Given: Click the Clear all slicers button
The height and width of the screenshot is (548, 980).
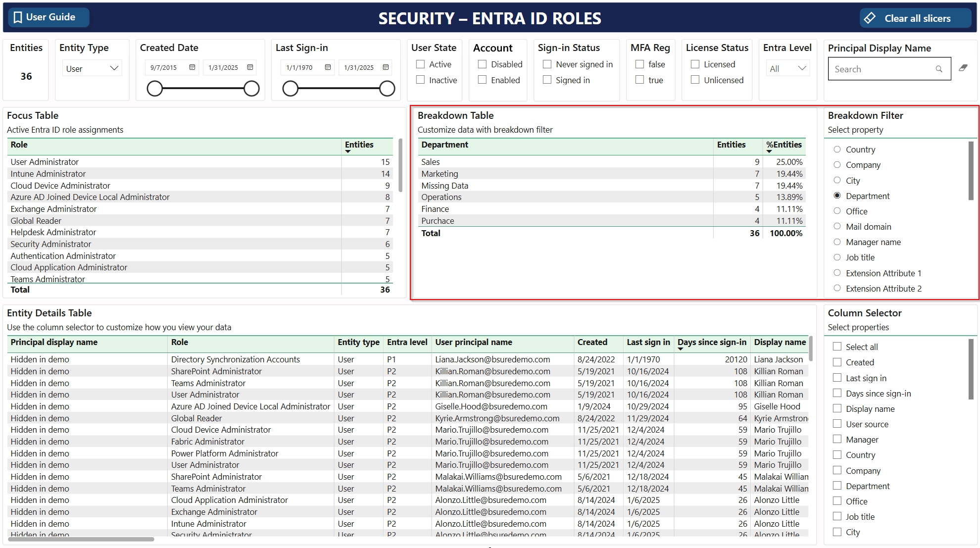Looking at the screenshot, I should (x=916, y=18).
